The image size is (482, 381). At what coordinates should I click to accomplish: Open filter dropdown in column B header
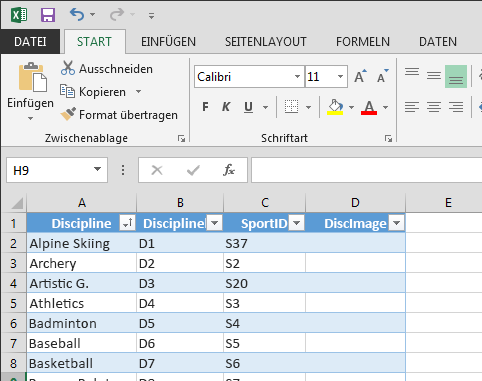(214, 223)
